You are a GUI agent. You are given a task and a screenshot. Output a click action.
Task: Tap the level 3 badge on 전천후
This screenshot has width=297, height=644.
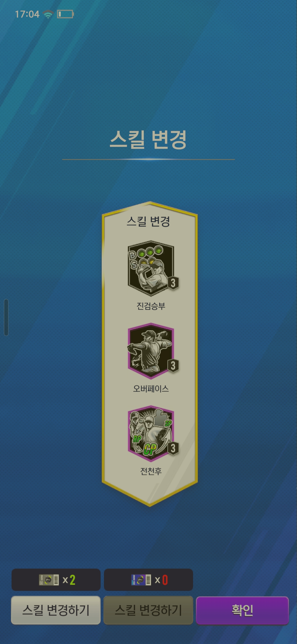(173, 448)
